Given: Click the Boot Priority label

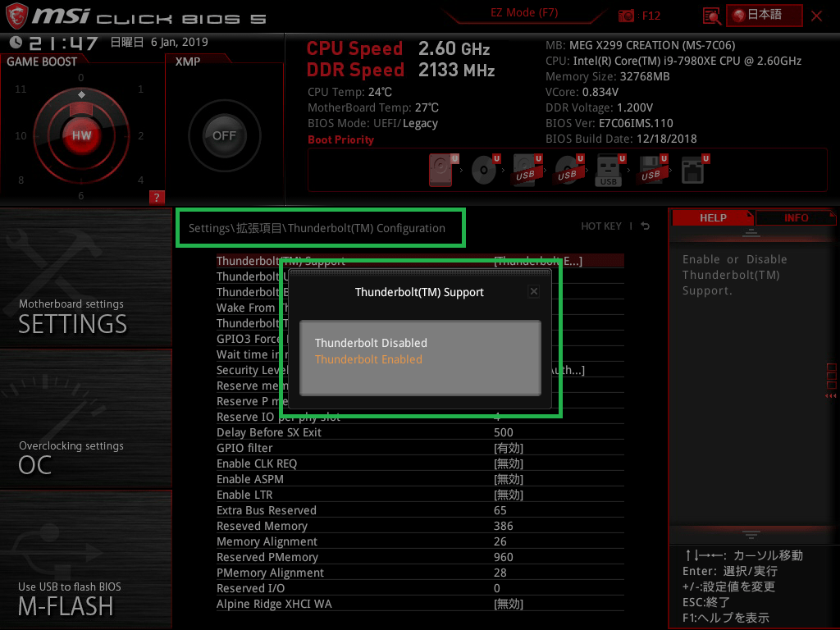Looking at the screenshot, I should tap(340, 139).
